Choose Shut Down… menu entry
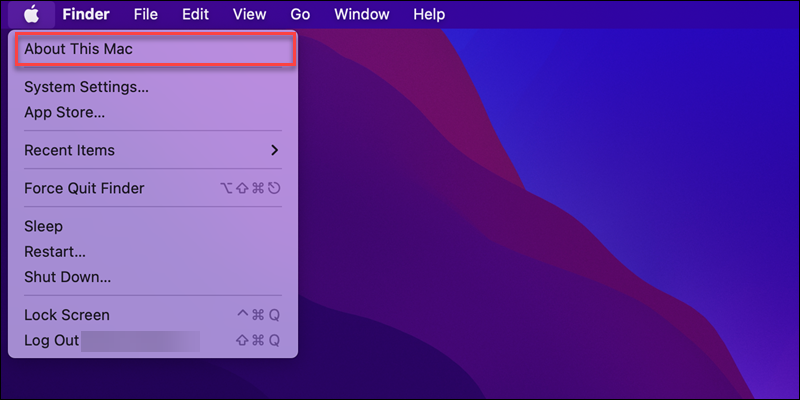Image resolution: width=800 pixels, height=400 pixels. tap(154, 278)
